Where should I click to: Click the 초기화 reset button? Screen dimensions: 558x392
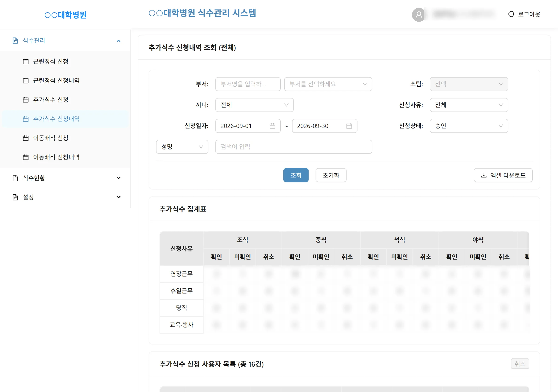click(x=331, y=175)
